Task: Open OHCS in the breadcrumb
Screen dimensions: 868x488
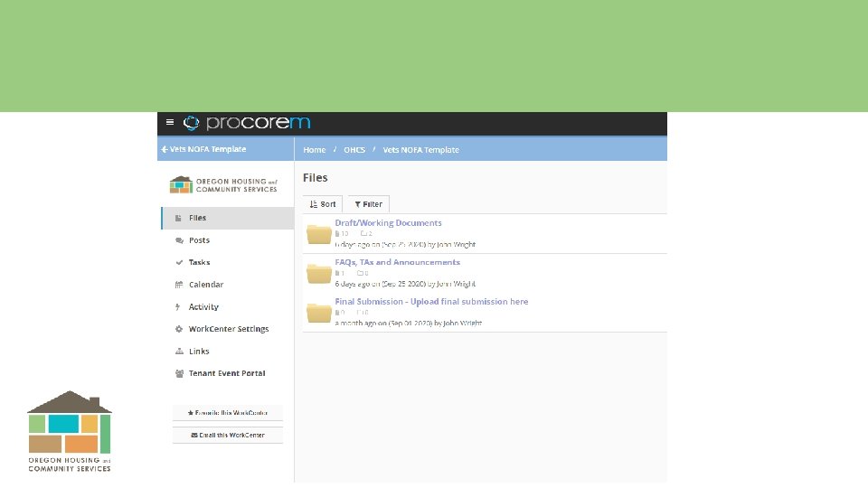Action: [354, 150]
